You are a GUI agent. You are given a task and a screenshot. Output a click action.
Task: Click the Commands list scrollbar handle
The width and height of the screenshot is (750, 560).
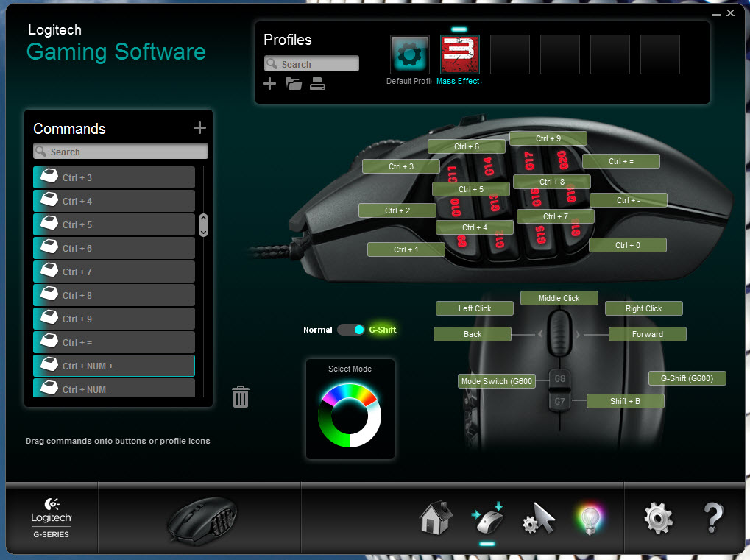[x=203, y=224]
